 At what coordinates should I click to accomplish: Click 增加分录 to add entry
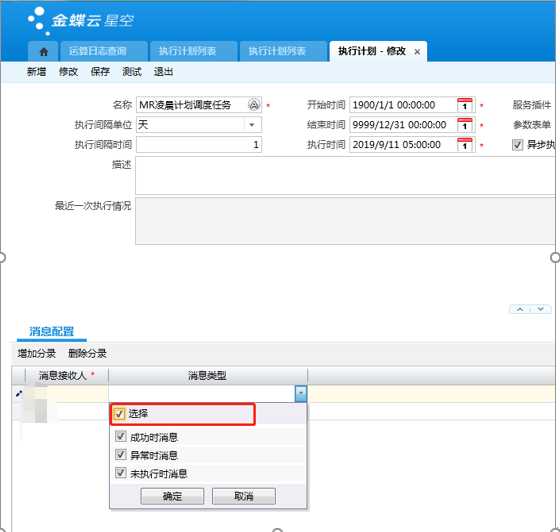tap(36, 353)
